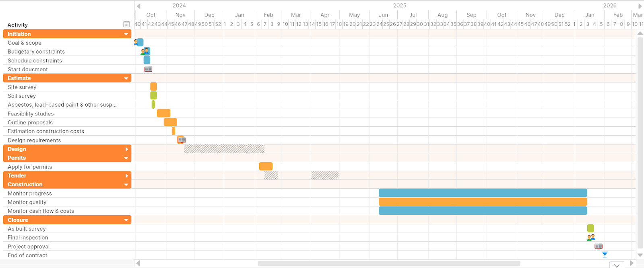Select the Outline proposals task bar

170,122
